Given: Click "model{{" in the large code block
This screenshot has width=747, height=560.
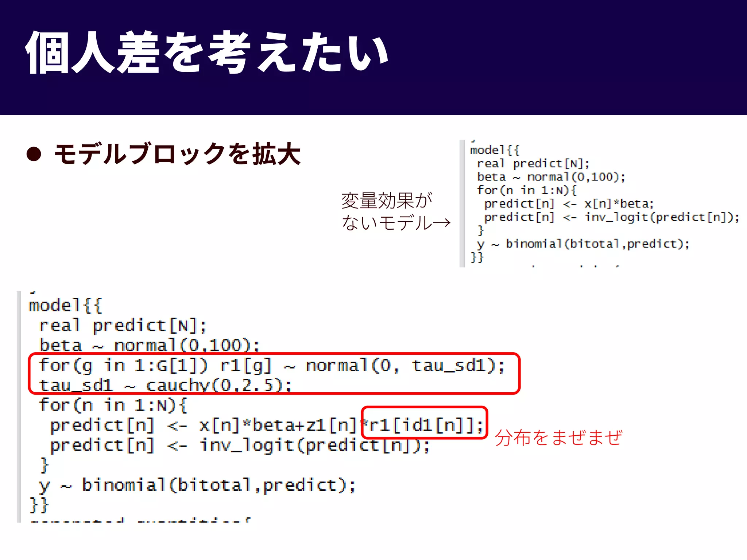Looking at the screenshot, I should [66, 305].
